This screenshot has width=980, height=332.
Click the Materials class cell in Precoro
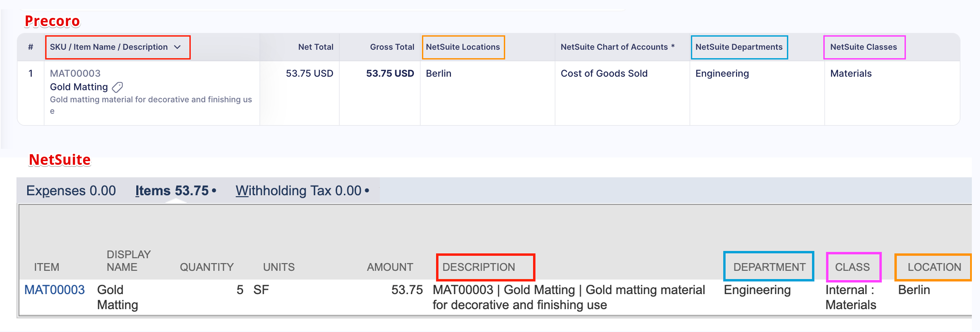850,74
